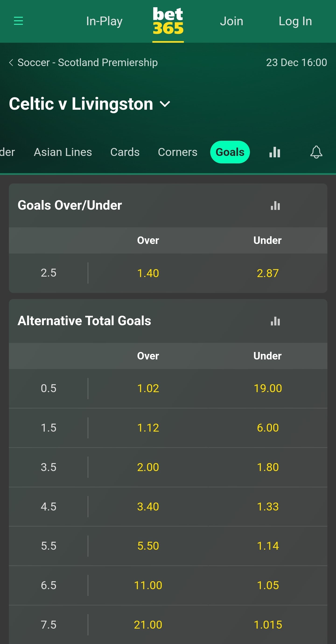Open the In-Play section
The image size is (336, 644).
[x=104, y=21]
